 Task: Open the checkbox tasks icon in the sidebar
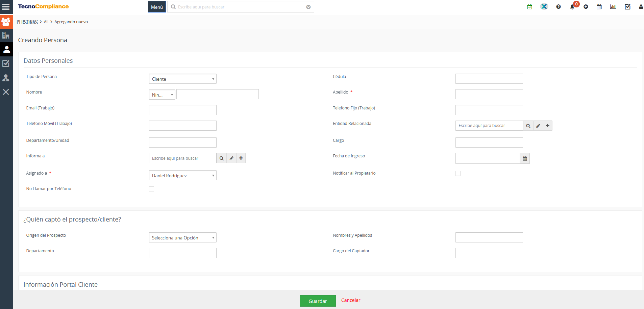[6, 63]
